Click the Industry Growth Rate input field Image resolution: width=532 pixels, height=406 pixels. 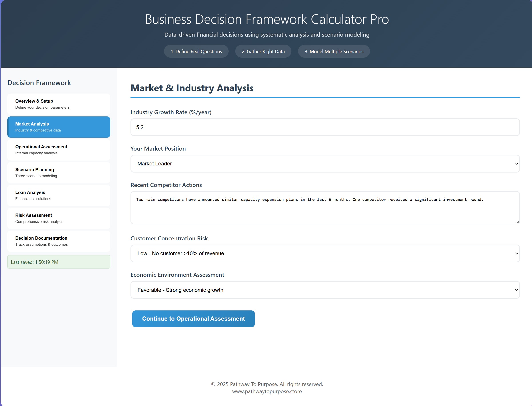click(325, 127)
